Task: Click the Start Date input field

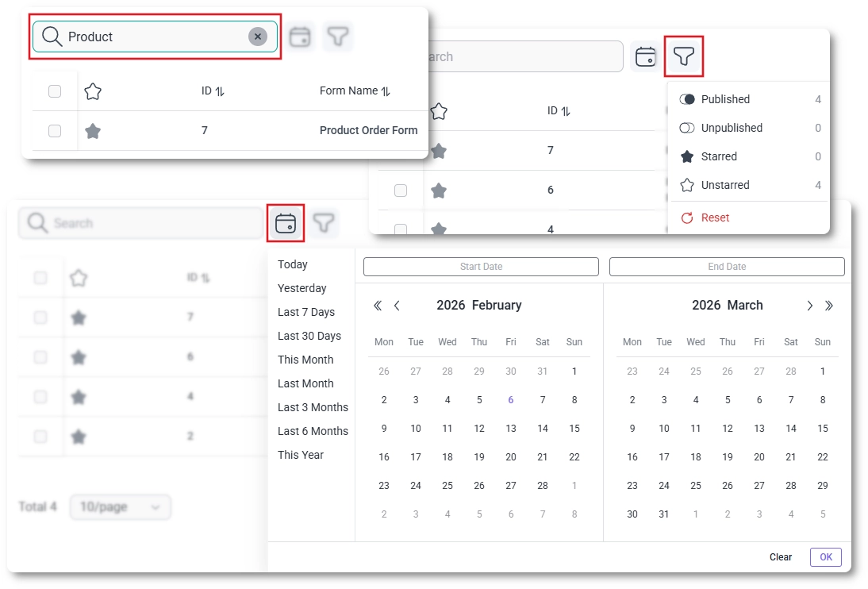Action: pyautogui.click(x=480, y=267)
